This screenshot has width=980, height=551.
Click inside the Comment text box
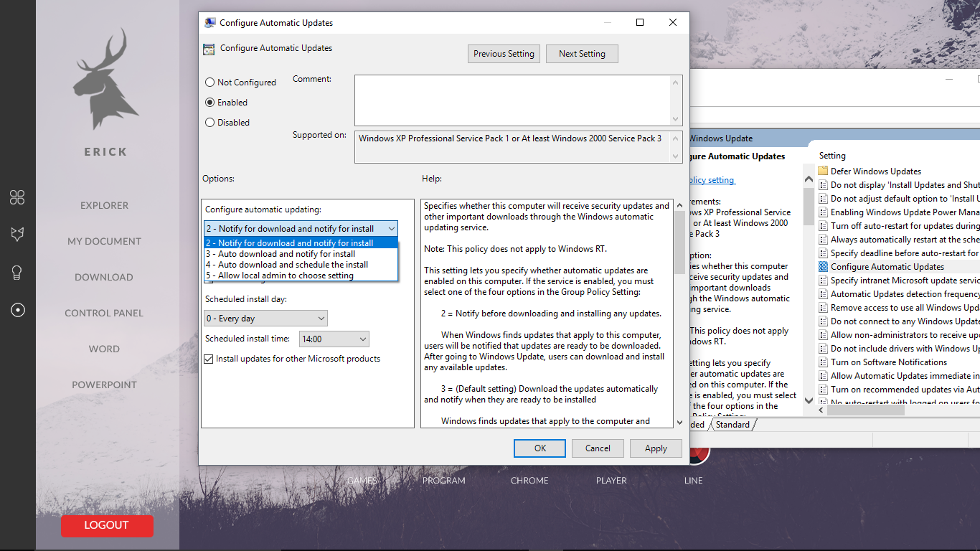(x=512, y=100)
